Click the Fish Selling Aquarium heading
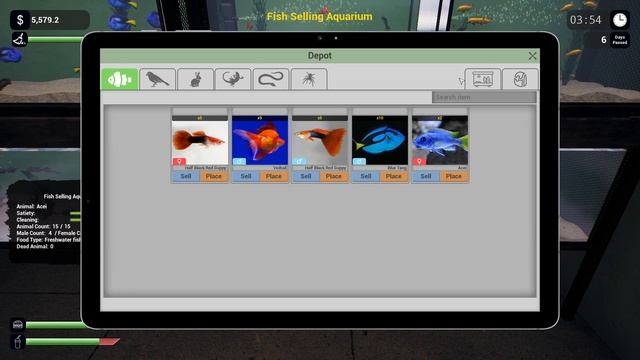 click(x=320, y=17)
